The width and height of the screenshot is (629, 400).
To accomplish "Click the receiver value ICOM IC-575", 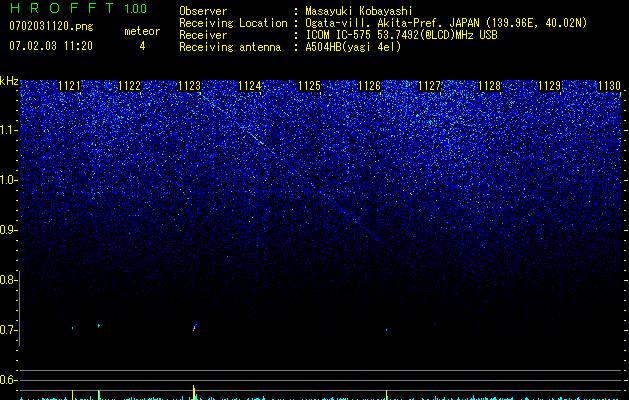I will tap(339, 35).
